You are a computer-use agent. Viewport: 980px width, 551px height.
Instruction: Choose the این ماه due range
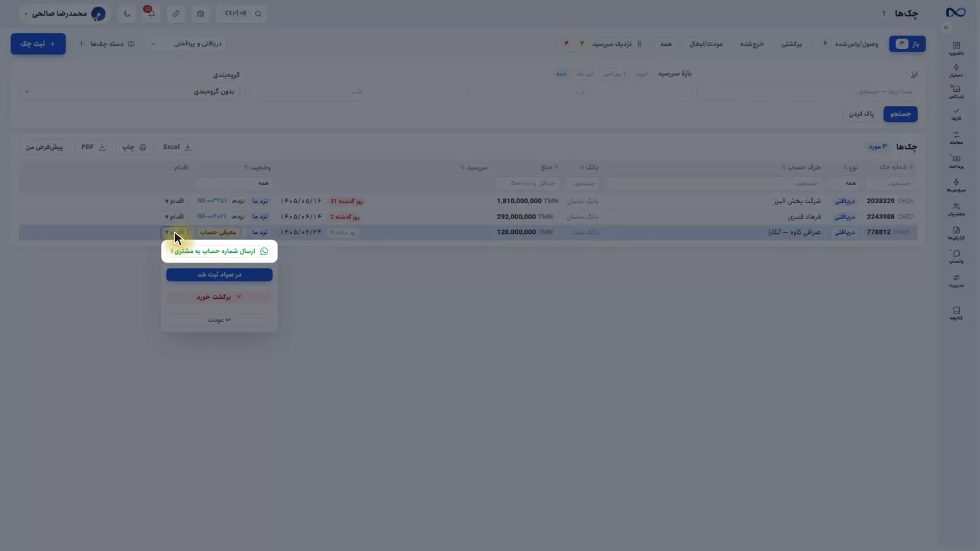(584, 74)
